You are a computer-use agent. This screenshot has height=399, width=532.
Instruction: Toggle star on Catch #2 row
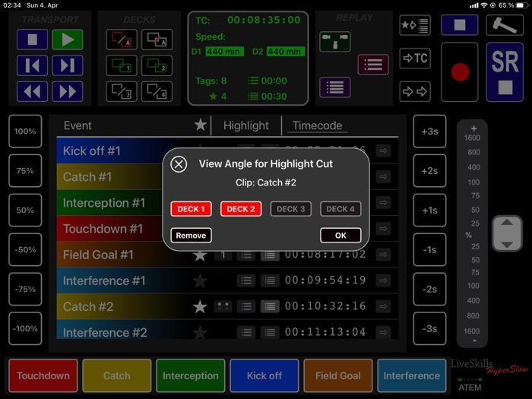pos(200,307)
